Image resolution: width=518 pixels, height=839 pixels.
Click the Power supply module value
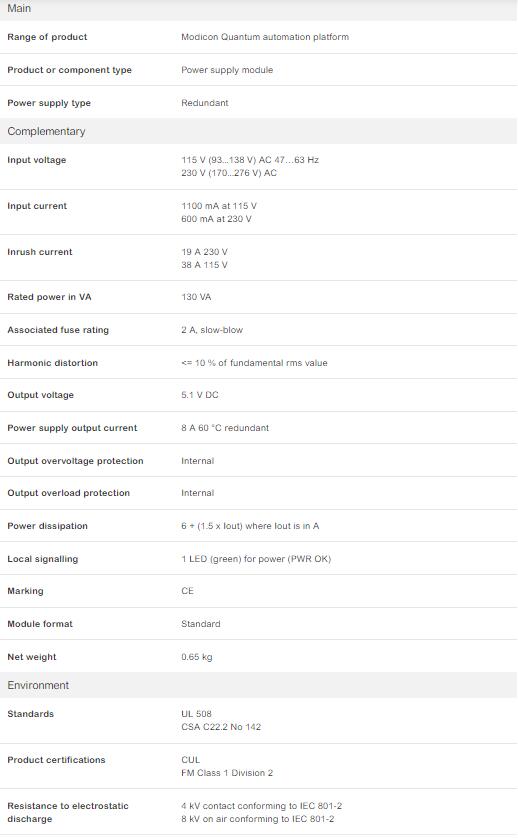pyautogui.click(x=227, y=70)
